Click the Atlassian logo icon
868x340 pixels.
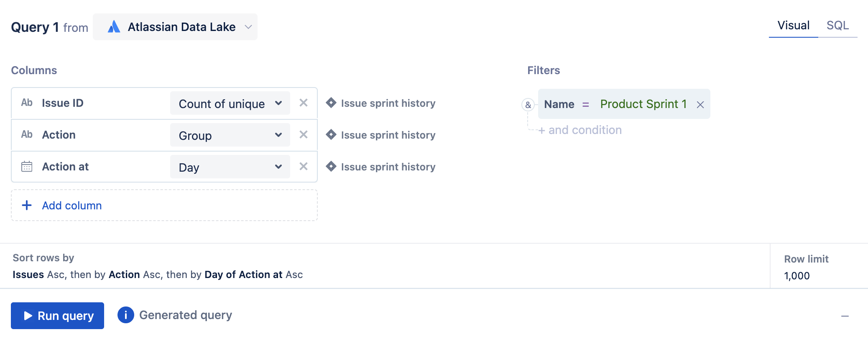114,27
